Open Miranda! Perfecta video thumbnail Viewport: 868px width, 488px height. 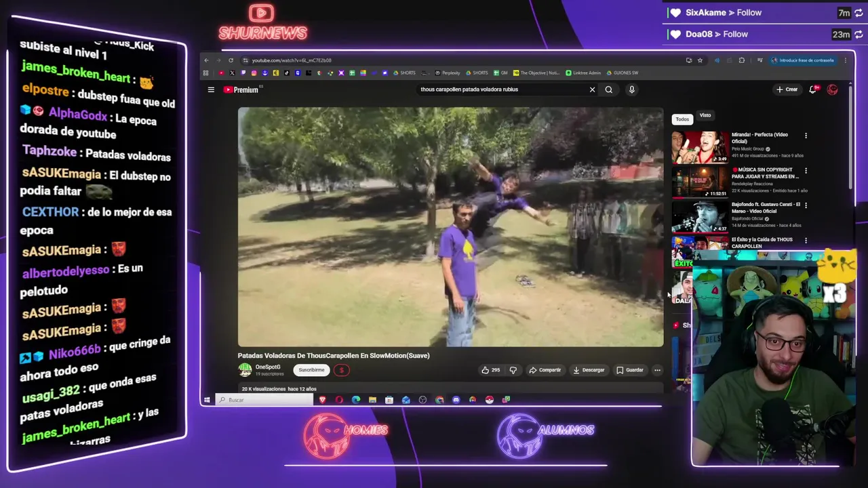[700, 147]
